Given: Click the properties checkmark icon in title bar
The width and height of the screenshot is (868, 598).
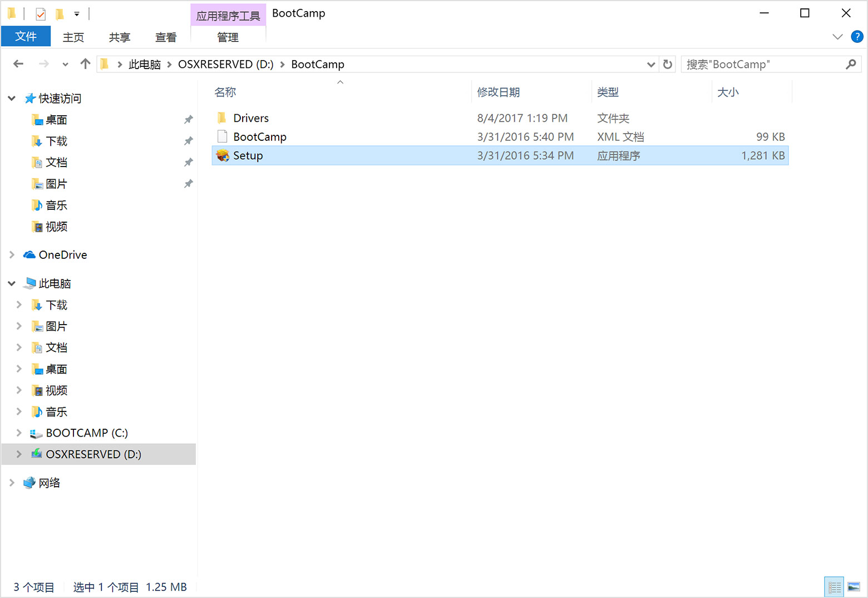Looking at the screenshot, I should click(41, 13).
